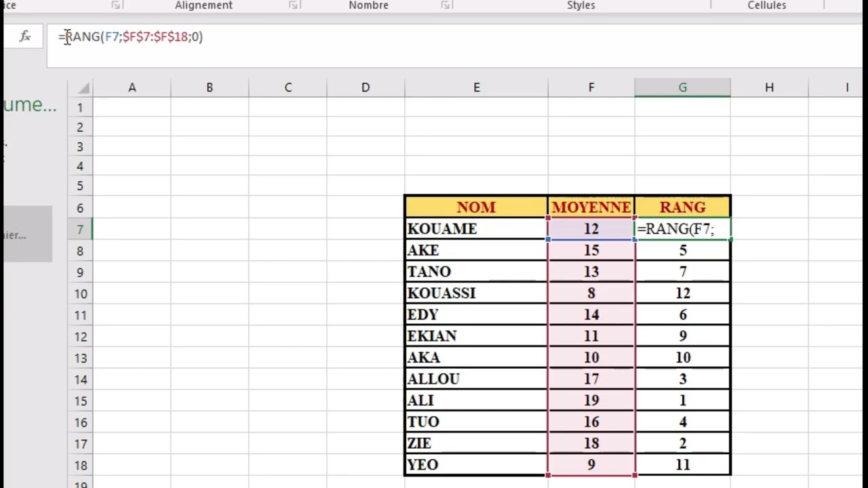Select the EDY name cell

click(x=476, y=315)
